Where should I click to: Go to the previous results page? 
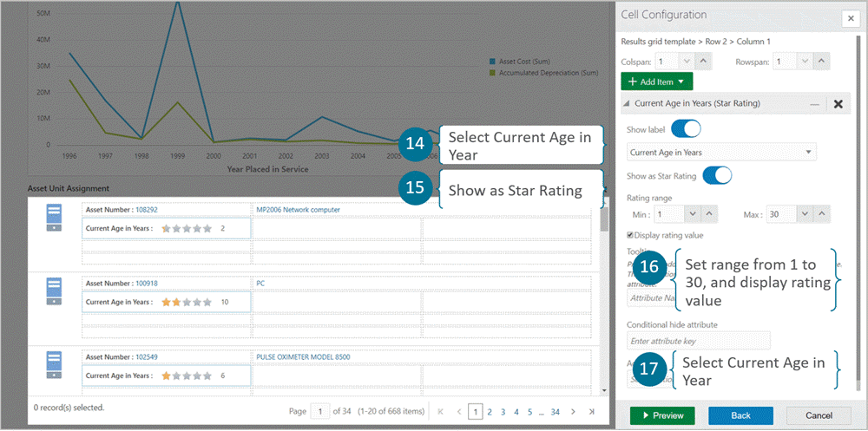pyautogui.click(x=459, y=412)
